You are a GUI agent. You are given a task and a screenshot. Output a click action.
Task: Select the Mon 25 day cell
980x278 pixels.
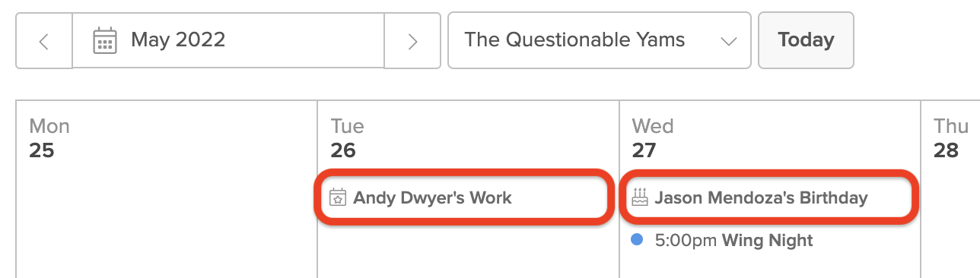coord(167,189)
